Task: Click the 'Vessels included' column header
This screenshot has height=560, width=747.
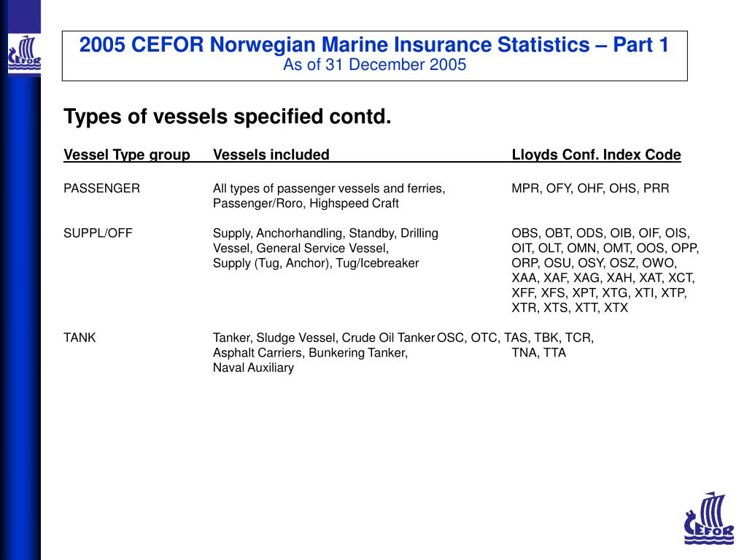Action: 271,155
